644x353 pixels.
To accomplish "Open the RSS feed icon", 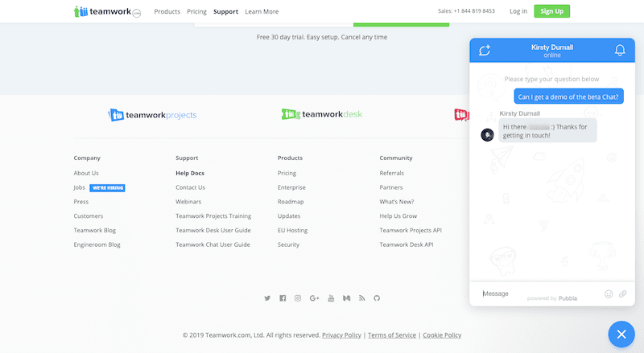I will [x=361, y=298].
